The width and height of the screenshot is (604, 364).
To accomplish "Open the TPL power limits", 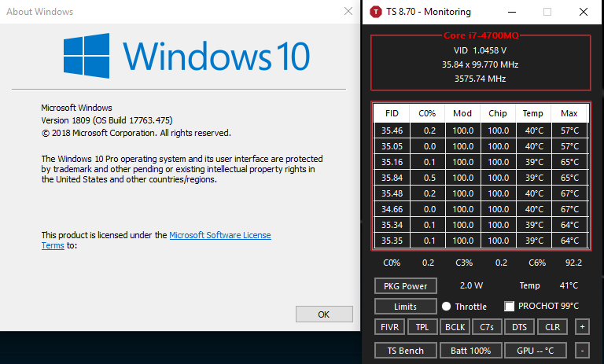I will (x=422, y=327).
